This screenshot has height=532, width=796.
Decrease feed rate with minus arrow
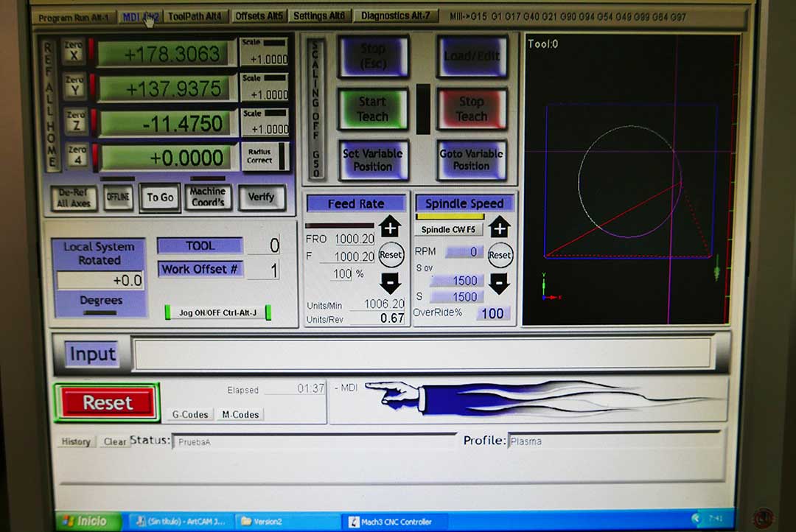tap(390, 282)
